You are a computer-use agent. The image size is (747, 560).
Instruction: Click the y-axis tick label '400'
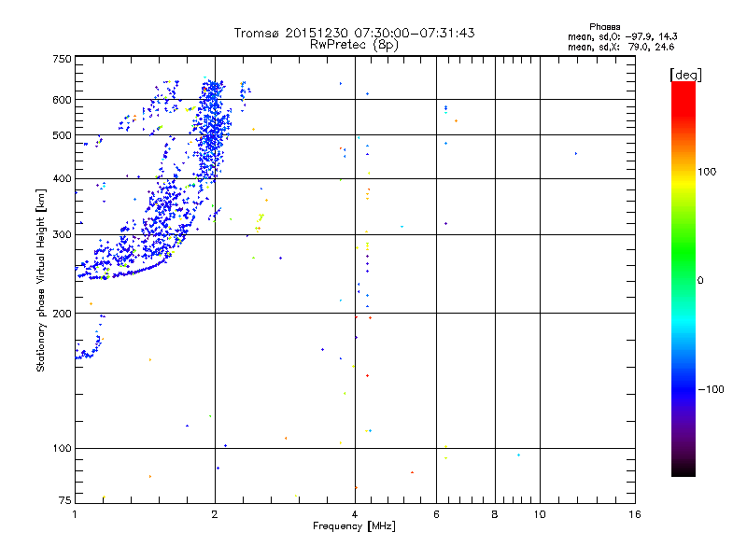tap(62, 178)
